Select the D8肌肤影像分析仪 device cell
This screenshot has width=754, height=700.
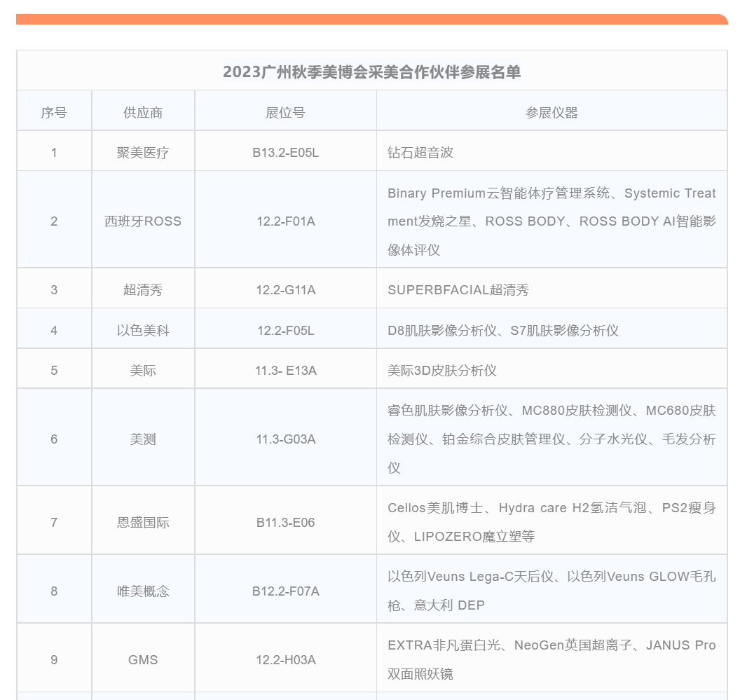503,331
